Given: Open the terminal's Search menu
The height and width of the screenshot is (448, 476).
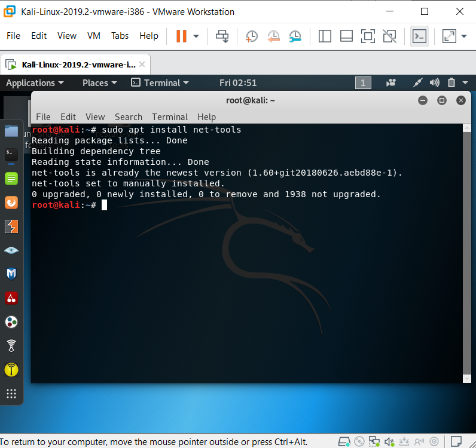Looking at the screenshot, I should (x=128, y=117).
